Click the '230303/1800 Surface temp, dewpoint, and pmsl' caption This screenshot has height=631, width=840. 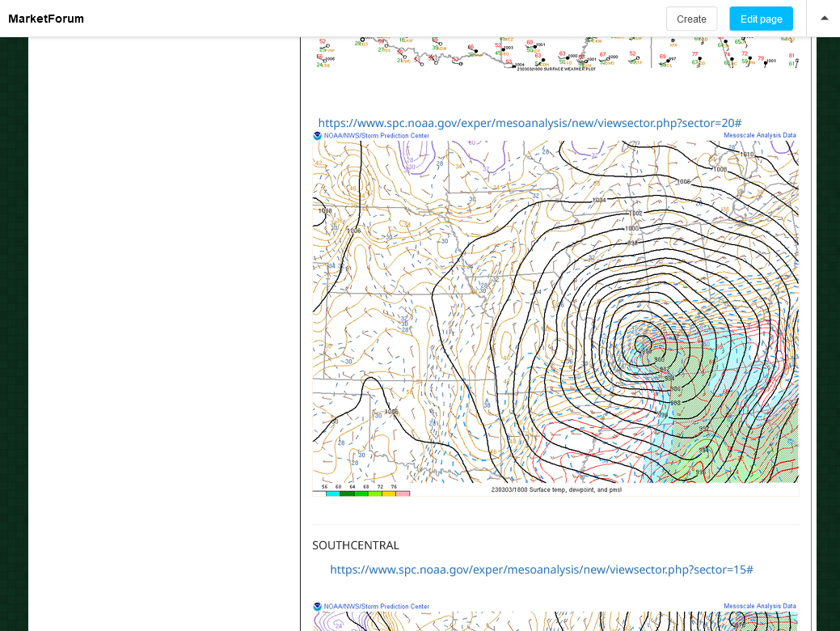point(556,489)
